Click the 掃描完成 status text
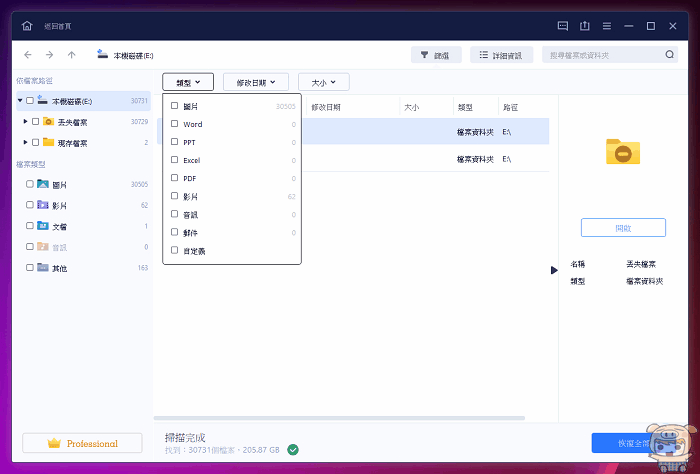This screenshot has width=700, height=474. pyautogui.click(x=185, y=438)
